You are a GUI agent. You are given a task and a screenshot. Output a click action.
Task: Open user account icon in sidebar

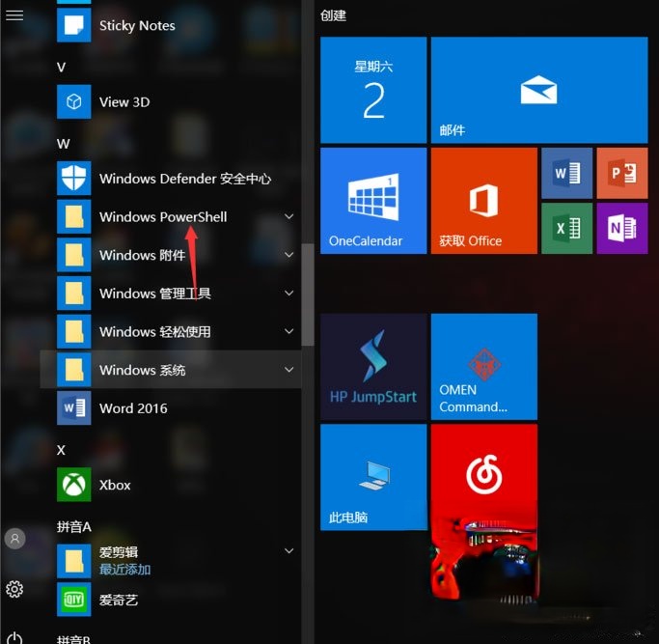click(x=14, y=539)
